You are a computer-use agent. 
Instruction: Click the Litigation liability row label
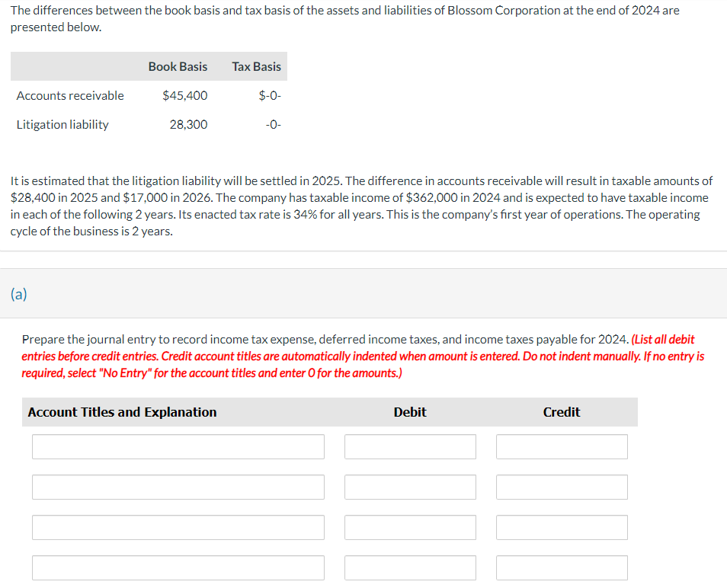pos(63,124)
